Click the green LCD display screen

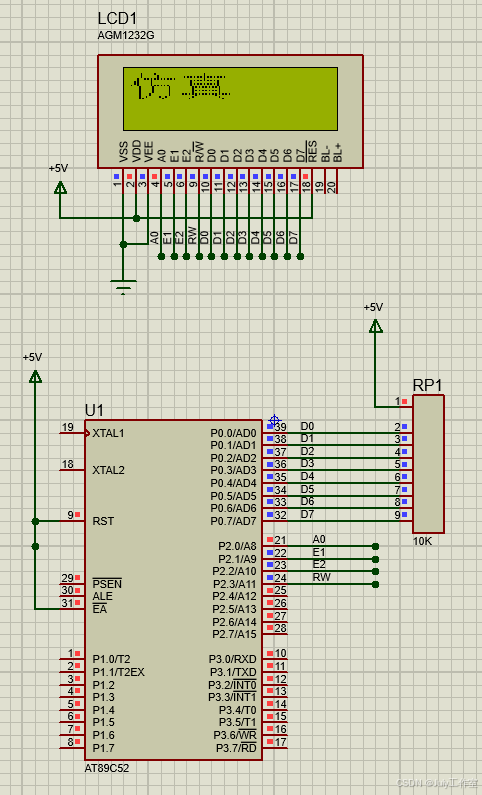pyautogui.click(x=230, y=99)
